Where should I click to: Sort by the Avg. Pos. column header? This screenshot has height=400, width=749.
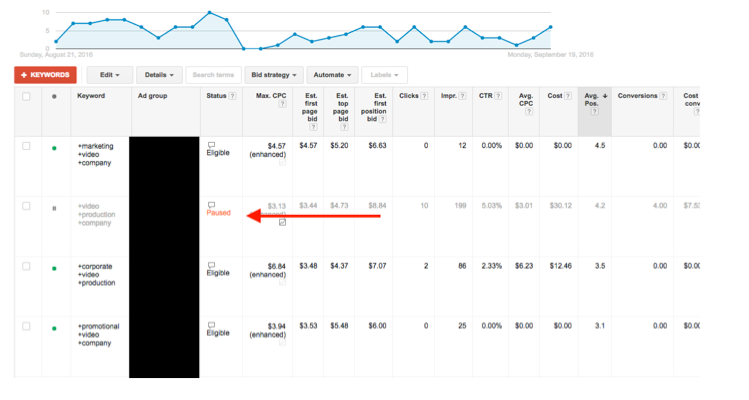(593, 101)
